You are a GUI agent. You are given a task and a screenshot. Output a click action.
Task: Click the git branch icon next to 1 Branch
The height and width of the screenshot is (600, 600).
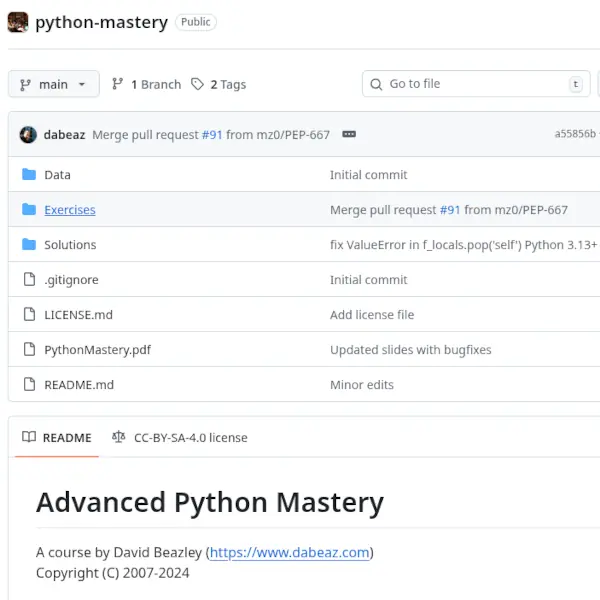coord(117,84)
